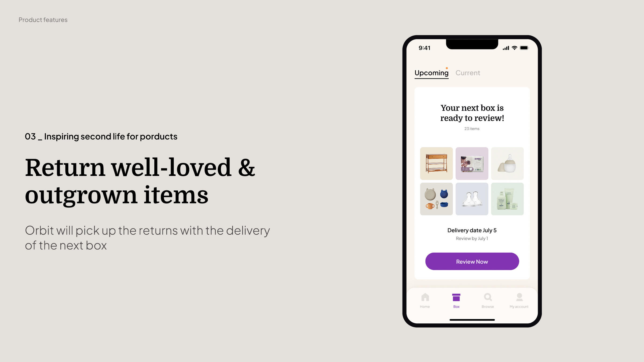Click the shelf product thumbnail image
The height and width of the screenshot is (362, 644).
coord(436,164)
